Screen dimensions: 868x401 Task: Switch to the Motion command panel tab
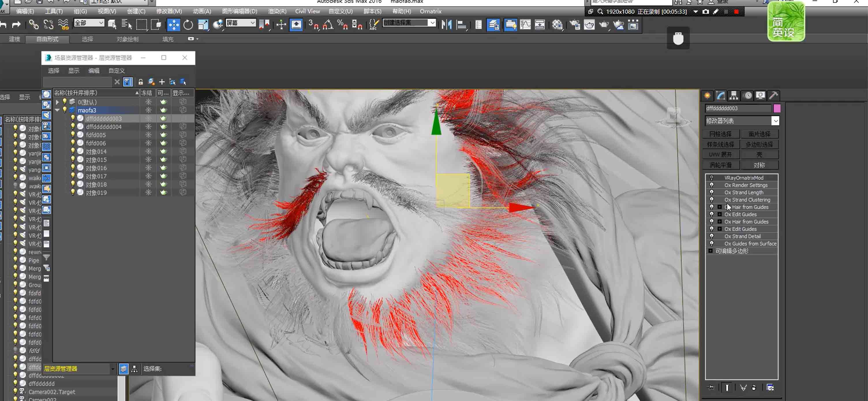pyautogui.click(x=748, y=95)
